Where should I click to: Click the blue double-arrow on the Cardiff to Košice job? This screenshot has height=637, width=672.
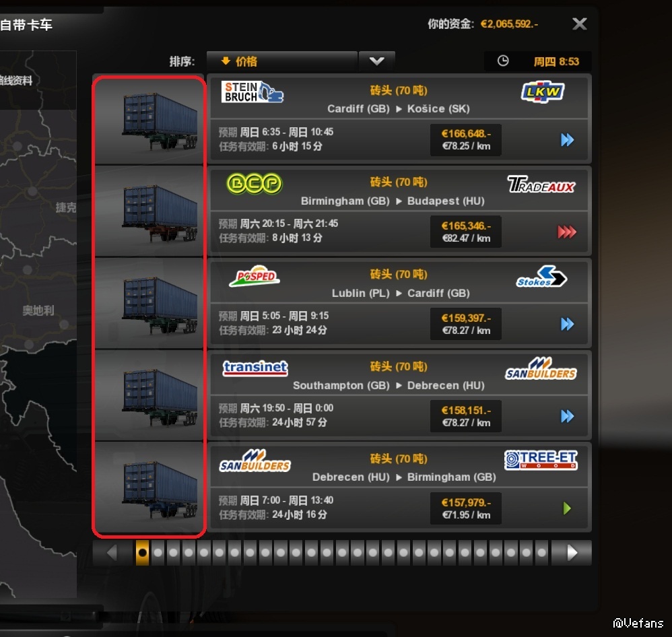[567, 140]
